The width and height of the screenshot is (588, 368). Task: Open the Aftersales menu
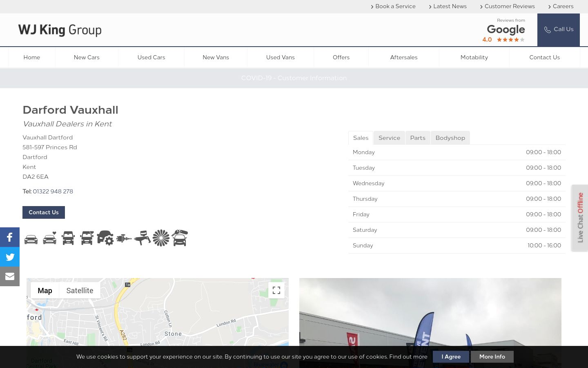click(x=404, y=57)
